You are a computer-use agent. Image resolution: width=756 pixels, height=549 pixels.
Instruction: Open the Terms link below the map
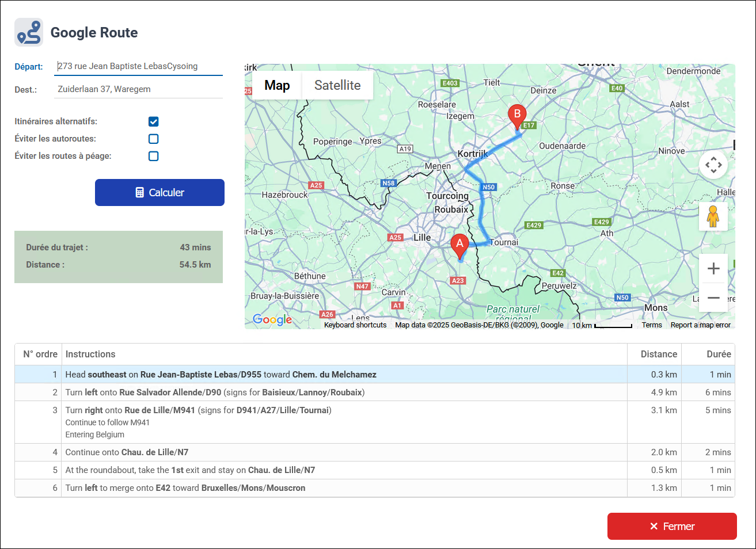[651, 325]
